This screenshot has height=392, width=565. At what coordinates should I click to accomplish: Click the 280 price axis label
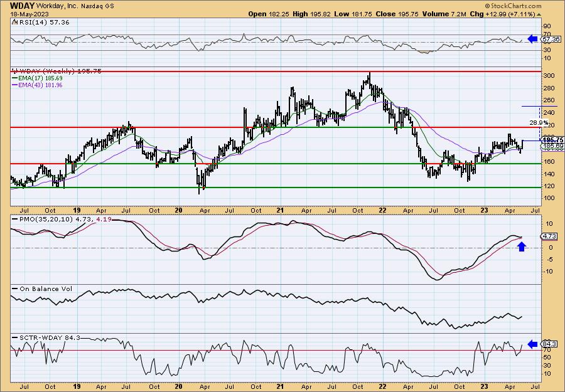pos(550,88)
